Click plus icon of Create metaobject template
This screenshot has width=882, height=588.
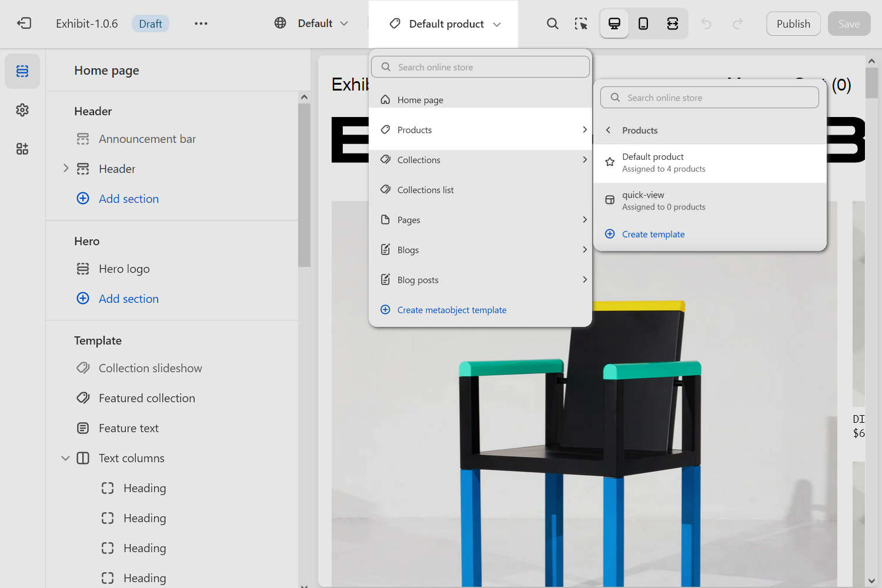[x=385, y=310]
